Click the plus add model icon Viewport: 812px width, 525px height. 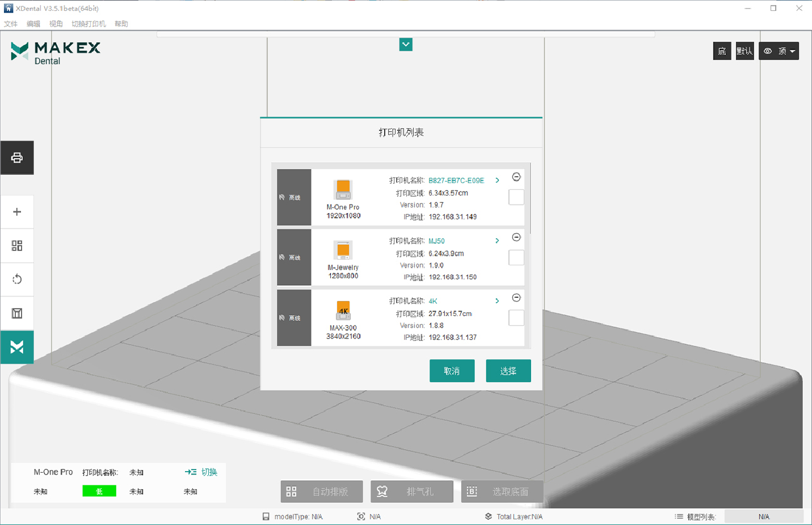pos(17,212)
